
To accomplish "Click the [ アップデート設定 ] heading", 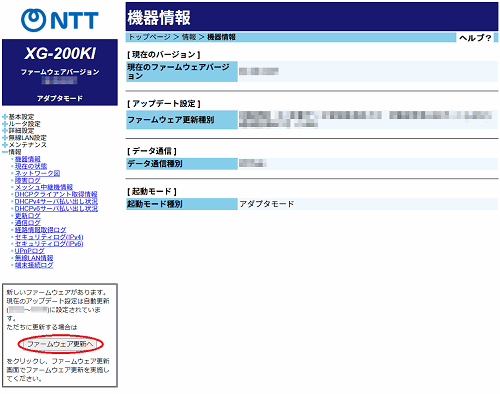I will click(164, 104).
